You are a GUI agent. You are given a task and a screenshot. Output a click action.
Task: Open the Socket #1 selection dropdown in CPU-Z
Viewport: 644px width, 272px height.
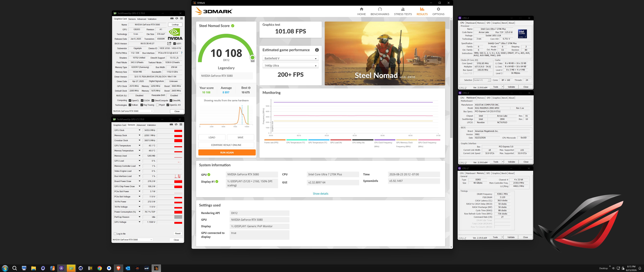[x=482, y=80]
